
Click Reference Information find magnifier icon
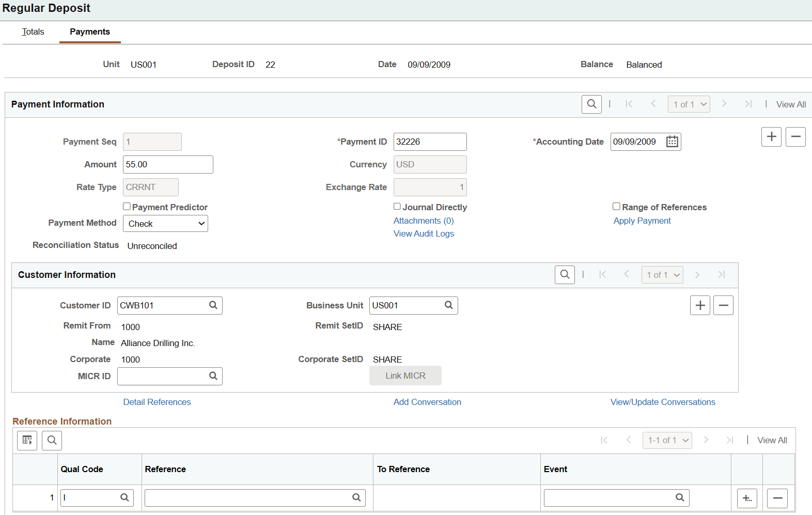tap(52, 440)
